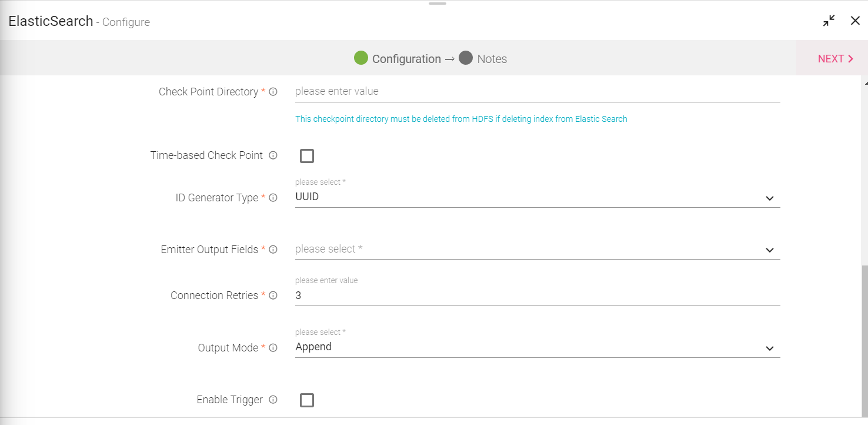Viewport: 868px width, 425px height.
Task: Focus the Check Point Directory input field
Action: 537,92
